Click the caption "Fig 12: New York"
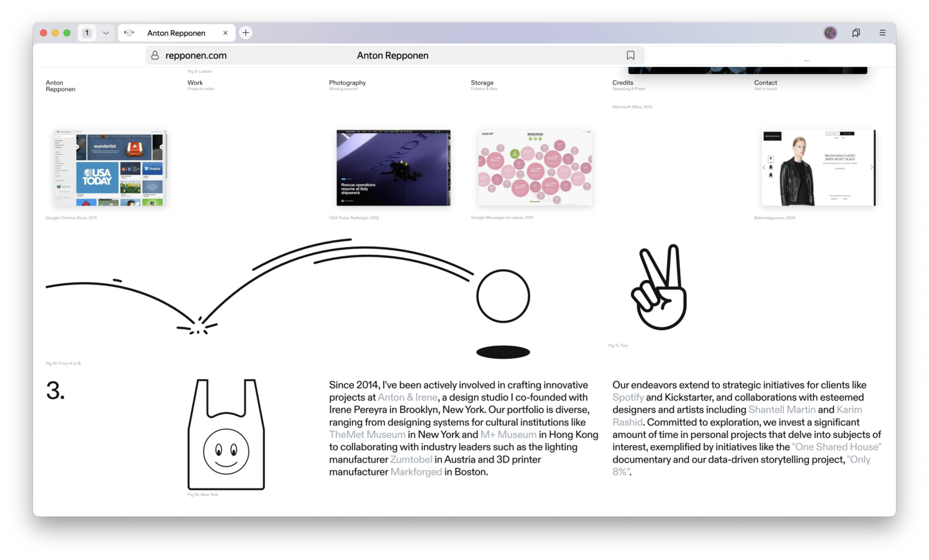 coord(203,495)
